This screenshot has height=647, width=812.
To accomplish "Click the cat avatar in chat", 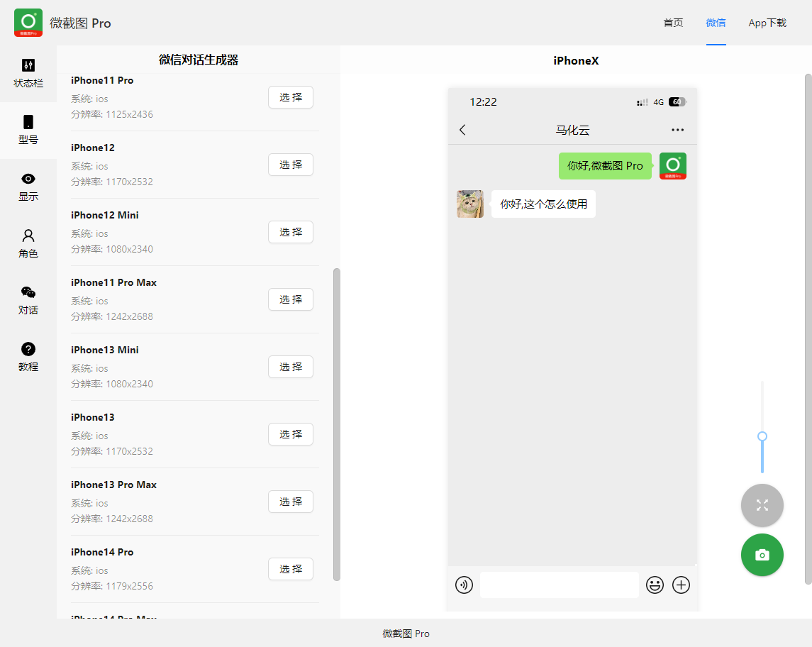I will pos(470,204).
